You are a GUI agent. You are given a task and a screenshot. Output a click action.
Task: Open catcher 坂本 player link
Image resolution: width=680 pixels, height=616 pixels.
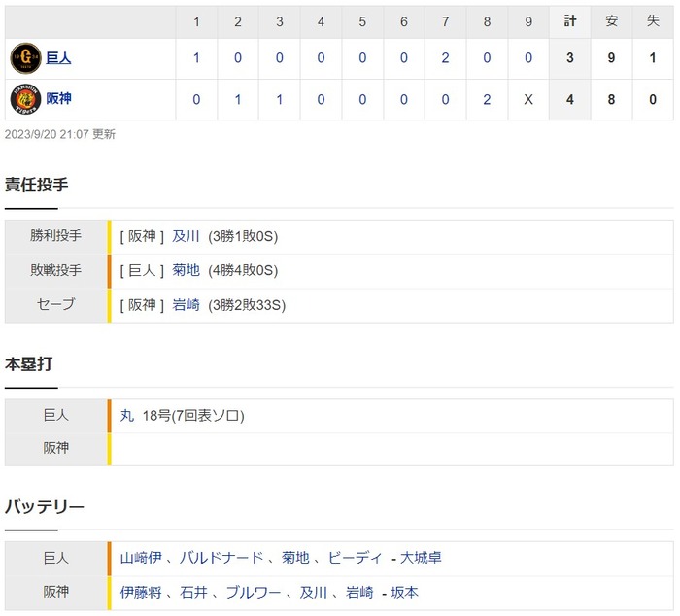[403, 592]
